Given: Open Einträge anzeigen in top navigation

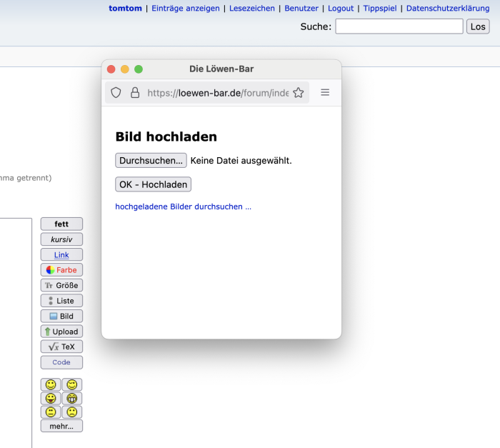Looking at the screenshot, I should pos(186,9).
